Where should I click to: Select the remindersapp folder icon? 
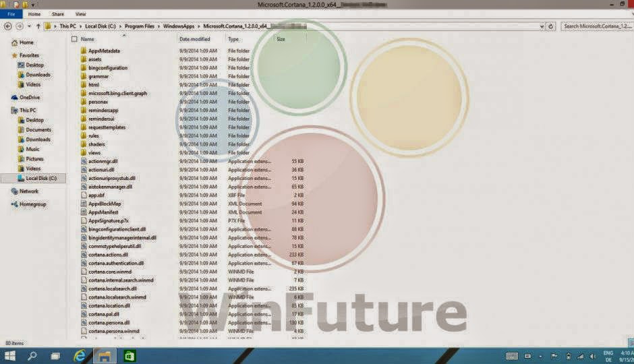click(84, 110)
